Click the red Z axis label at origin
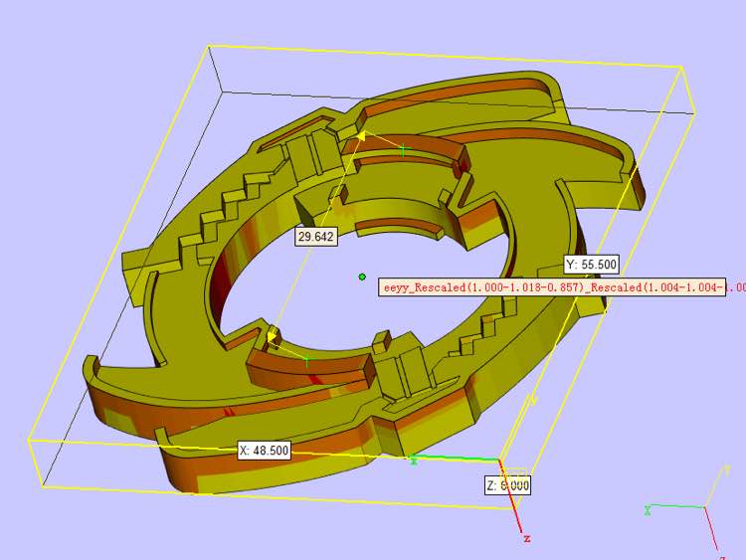 [x=526, y=538]
